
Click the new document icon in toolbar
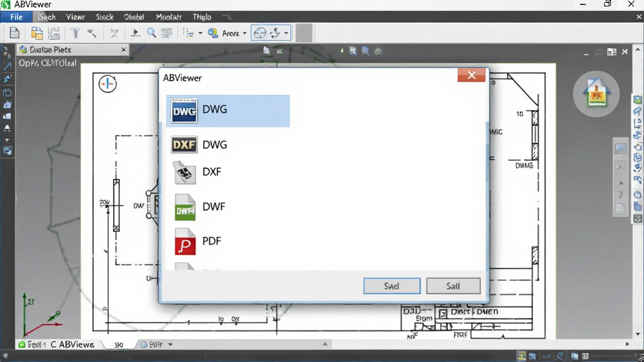(14, 33)
